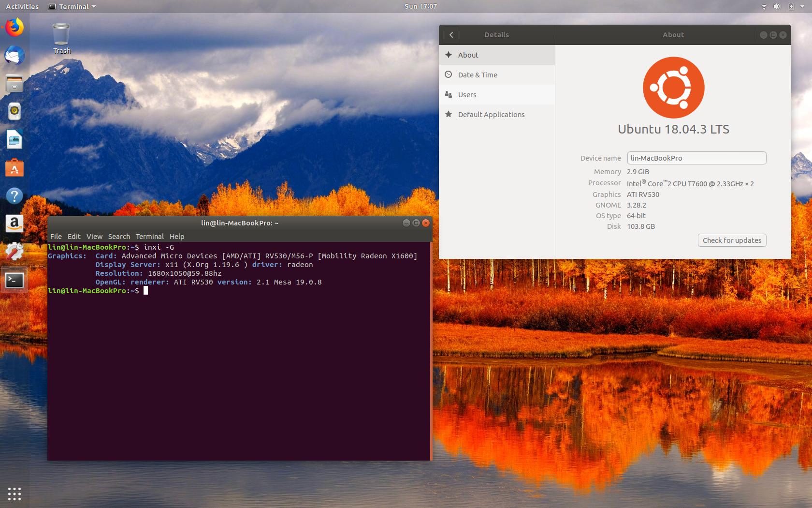
Task: Select Default Applications in sidebar
Action: (497, 115)
